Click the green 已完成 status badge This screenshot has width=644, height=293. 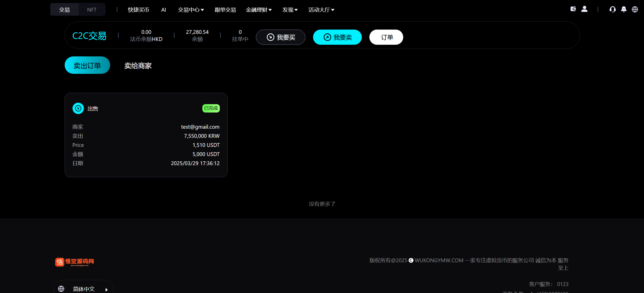tap(211, 108)
